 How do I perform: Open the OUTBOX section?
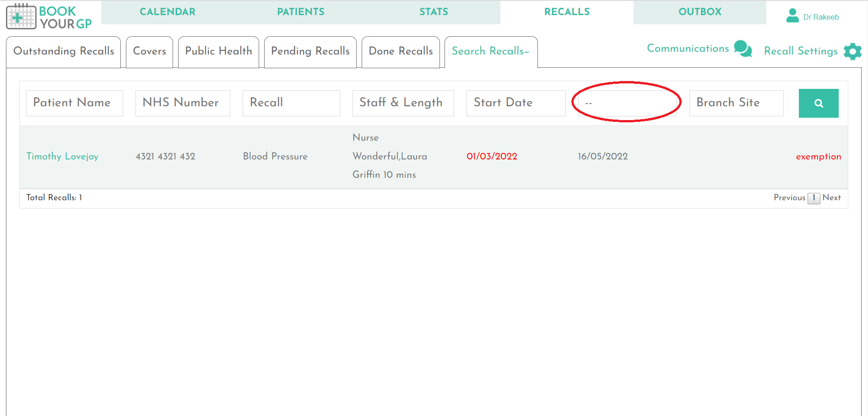[x=700, y=12]
